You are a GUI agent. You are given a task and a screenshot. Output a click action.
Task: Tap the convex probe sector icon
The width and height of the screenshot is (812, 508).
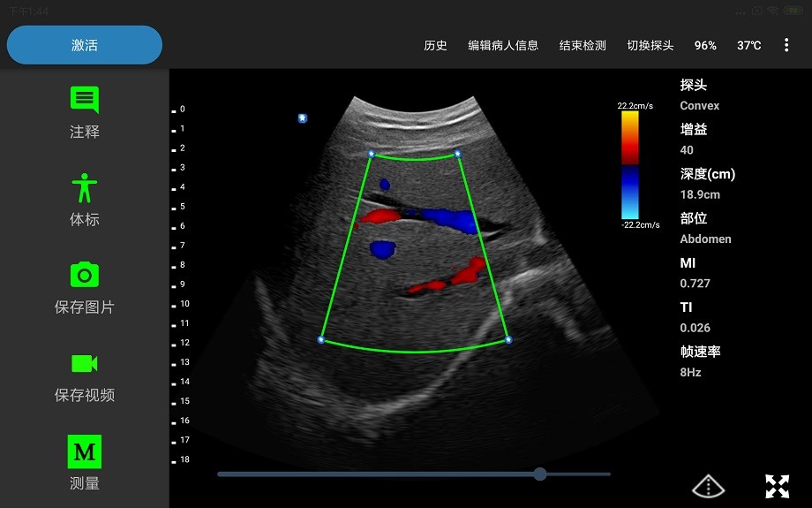coord(708,486)
